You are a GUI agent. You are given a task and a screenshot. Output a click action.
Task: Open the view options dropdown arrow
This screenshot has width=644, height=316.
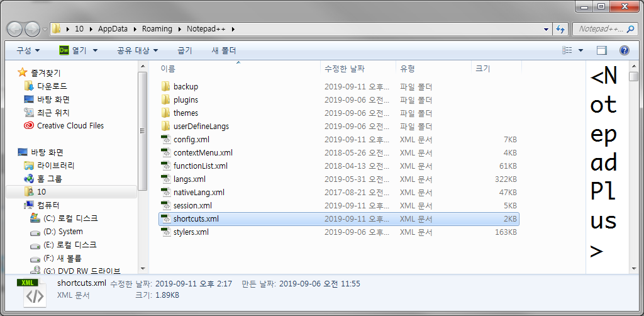pos(580,50)
